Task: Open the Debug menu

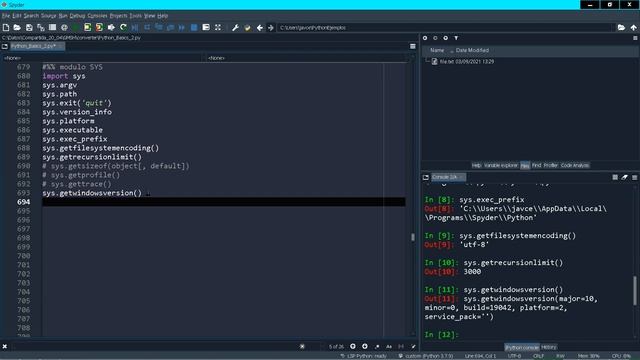Action: pyautogui.click(x=77, y=16)
